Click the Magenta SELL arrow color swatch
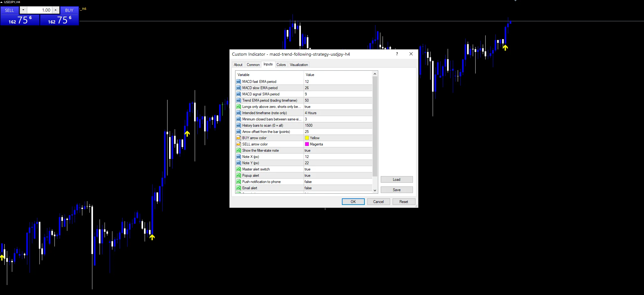 307,144
